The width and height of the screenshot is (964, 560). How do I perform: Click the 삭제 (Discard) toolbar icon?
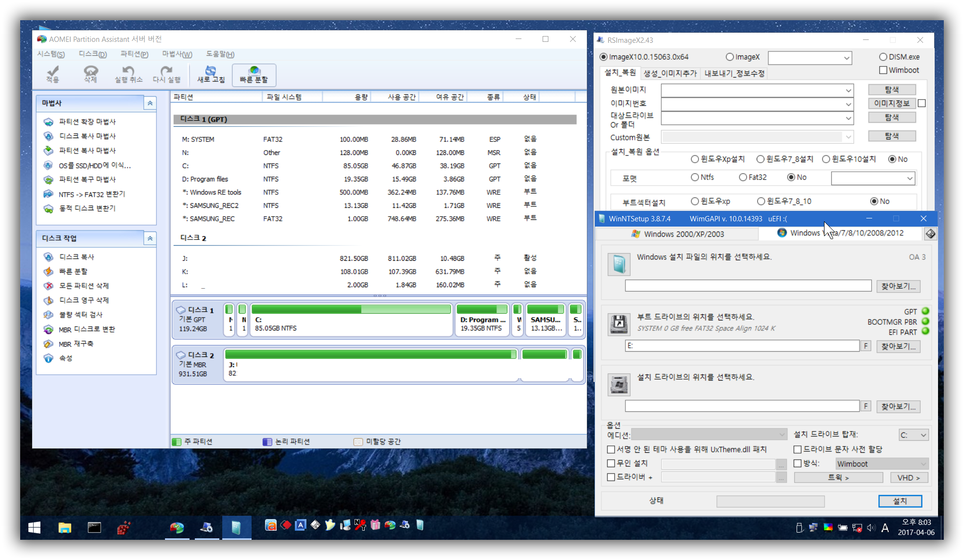click(90, 75)
